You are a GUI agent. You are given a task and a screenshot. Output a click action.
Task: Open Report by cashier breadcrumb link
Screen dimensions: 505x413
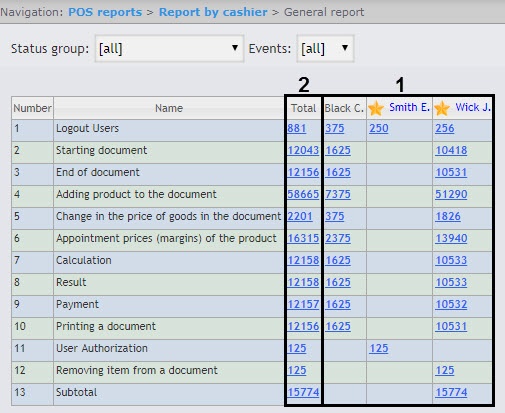[x=213, y=12]
